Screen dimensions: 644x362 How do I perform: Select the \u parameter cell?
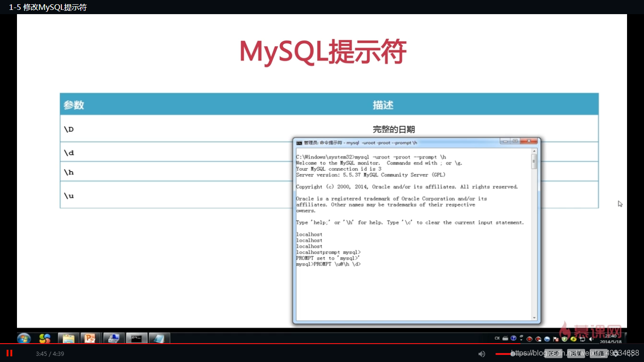pyautogui.click(x=69, y=196)
